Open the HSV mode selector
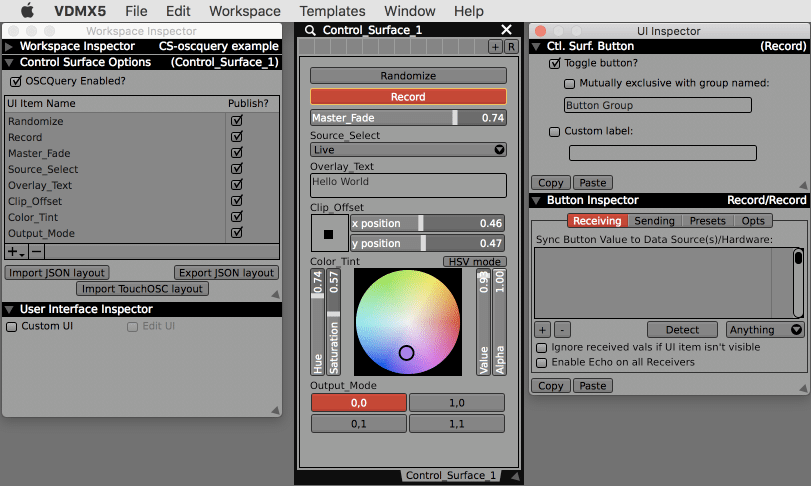The width and height of the screenshot is (811, 486). pyautogui.click(x=474, y=262)
